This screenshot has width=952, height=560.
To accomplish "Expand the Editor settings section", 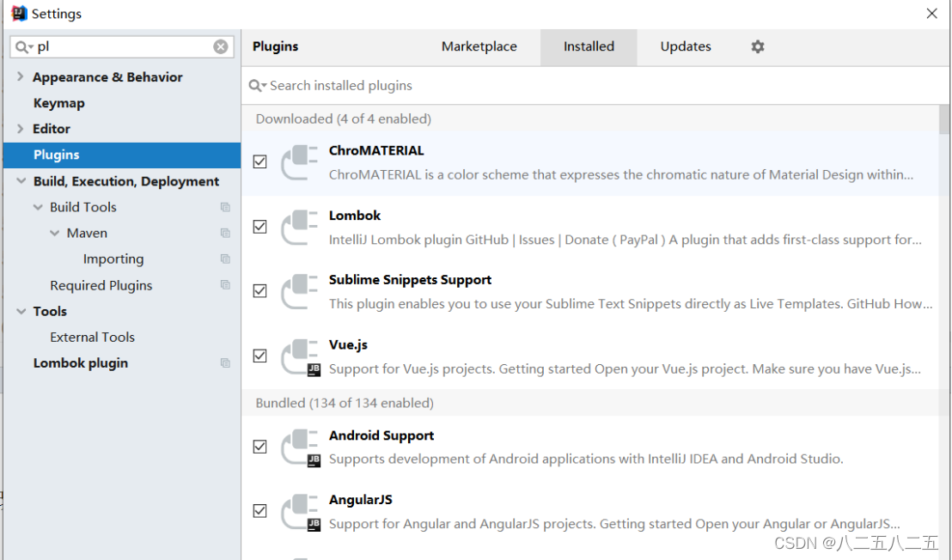I will [20, 129].
